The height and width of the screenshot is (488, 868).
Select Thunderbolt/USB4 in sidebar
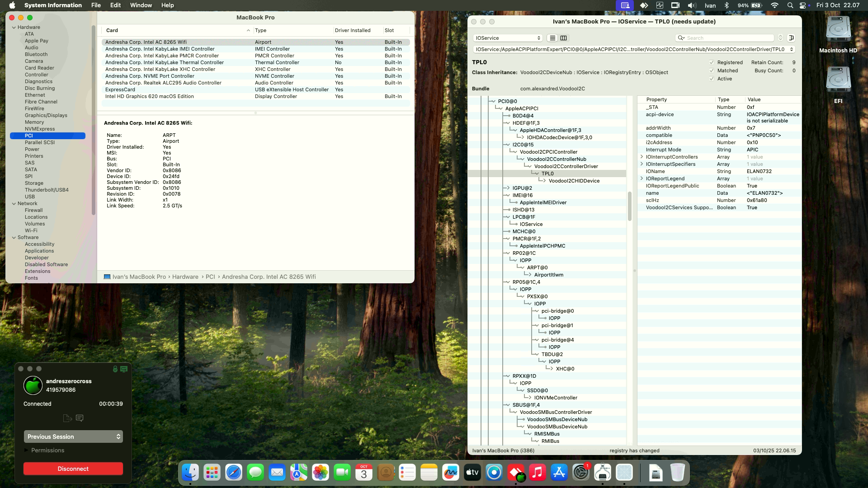point(47,190)
